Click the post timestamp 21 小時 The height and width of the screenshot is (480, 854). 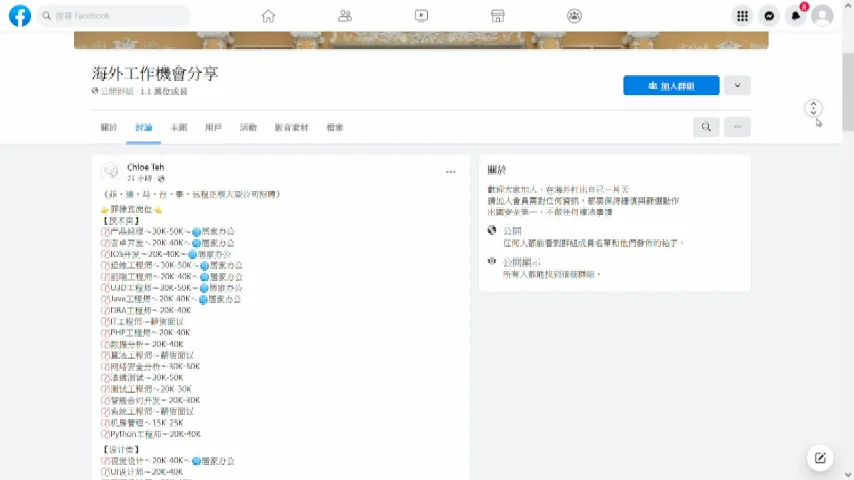[x=140, y=178]
